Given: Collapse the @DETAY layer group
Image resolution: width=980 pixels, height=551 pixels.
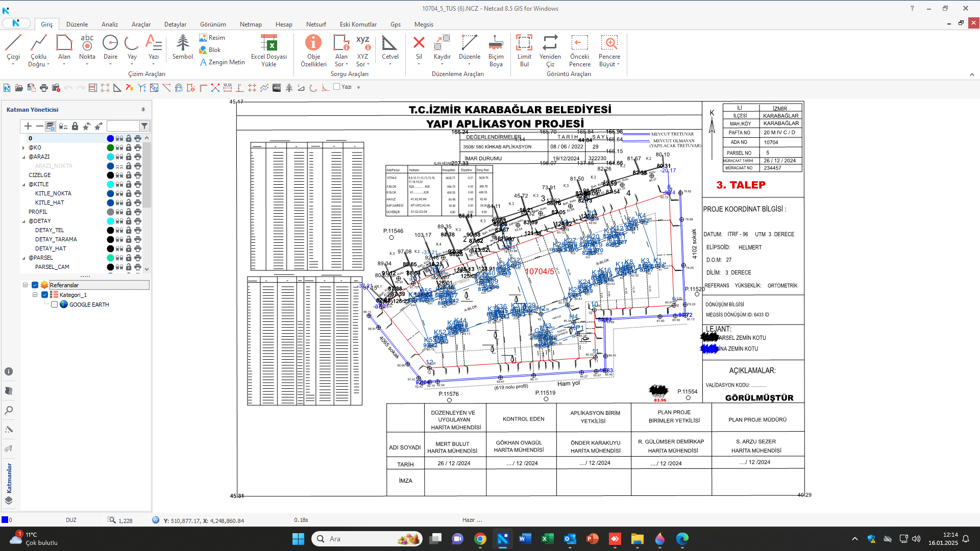Looking at the screenshot, I should [x=23, y=221].
